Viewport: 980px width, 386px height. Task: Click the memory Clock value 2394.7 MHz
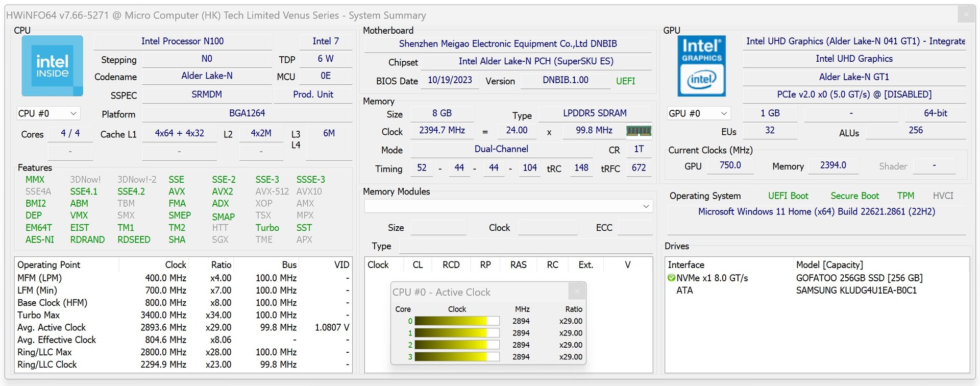point(442,131)
